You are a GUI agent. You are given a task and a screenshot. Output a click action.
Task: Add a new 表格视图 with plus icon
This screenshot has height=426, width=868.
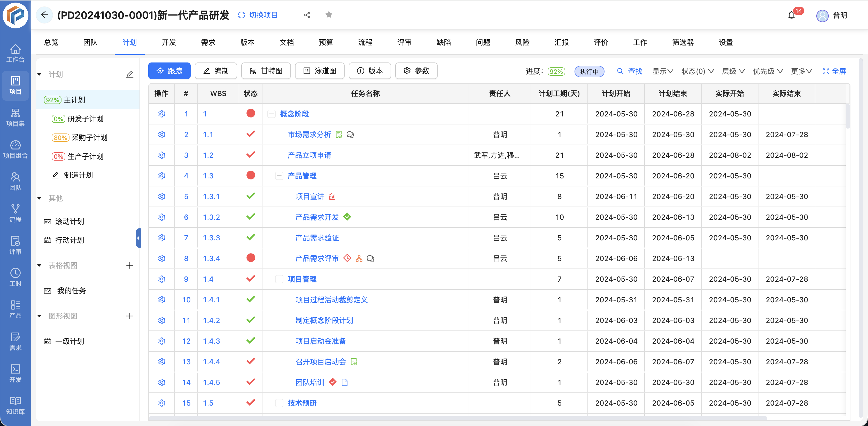point(130,265)
